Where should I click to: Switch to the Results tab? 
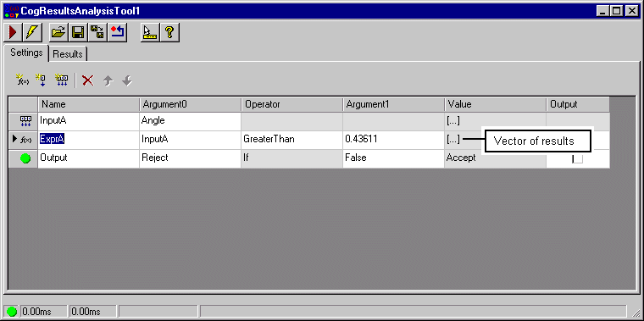(x=68, y=54)
